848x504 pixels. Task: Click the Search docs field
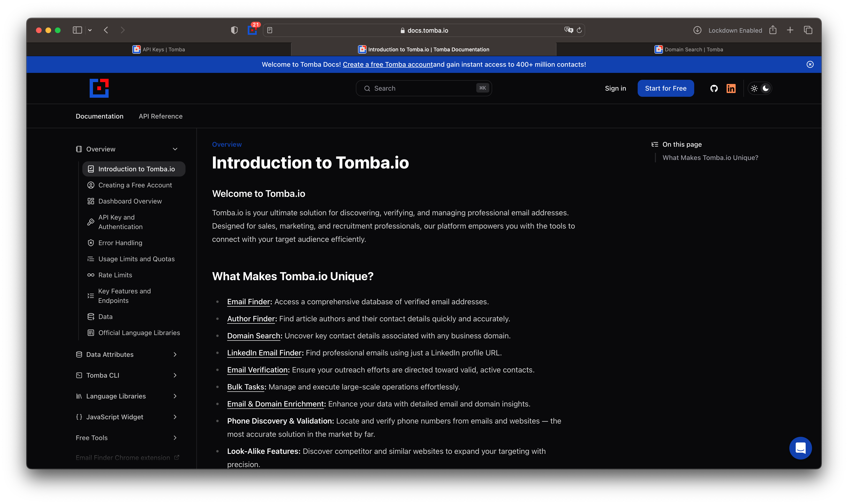click(424, 88)
